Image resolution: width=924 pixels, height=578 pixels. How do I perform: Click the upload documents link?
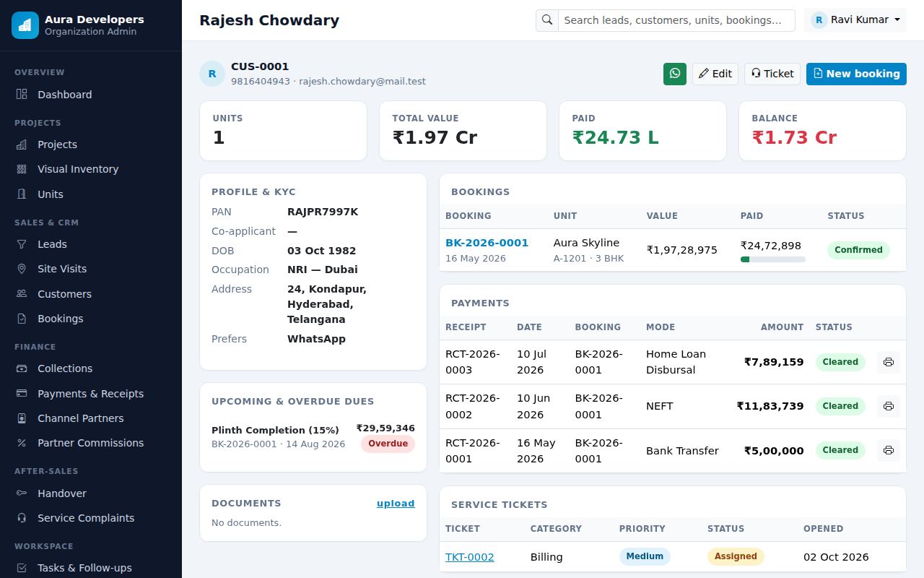tap(396, 504)
